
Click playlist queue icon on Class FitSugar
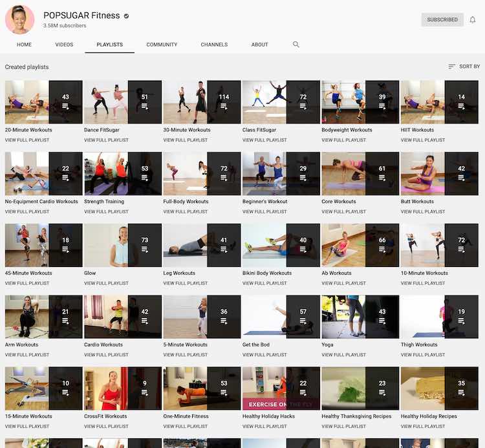point(303,107)
